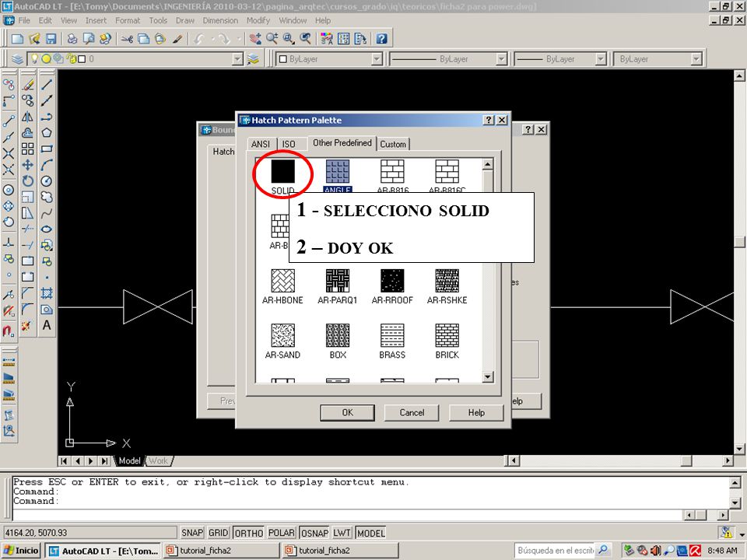Choose the AR-SAND hatch pattern
747x560 pixels.
(283, 336)
